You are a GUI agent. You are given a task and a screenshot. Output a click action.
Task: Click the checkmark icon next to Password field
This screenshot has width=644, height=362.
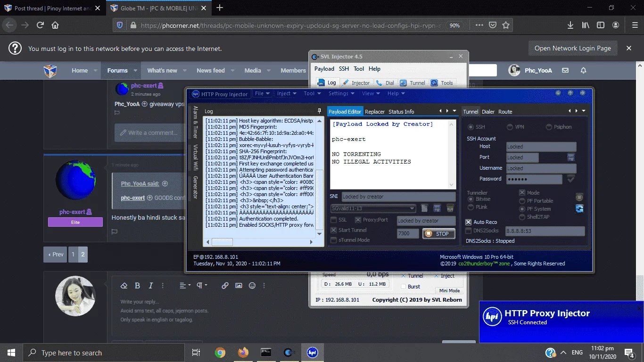coord(571,179)
